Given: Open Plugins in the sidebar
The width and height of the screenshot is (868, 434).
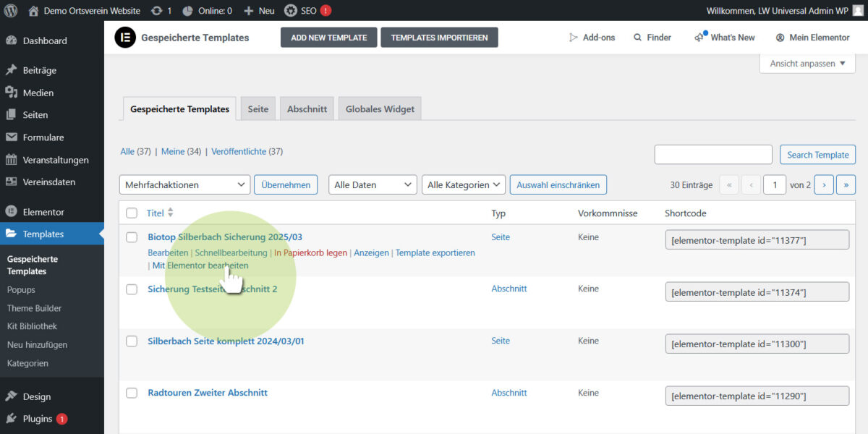Looking at the screenshot, I should click(38, 418).
